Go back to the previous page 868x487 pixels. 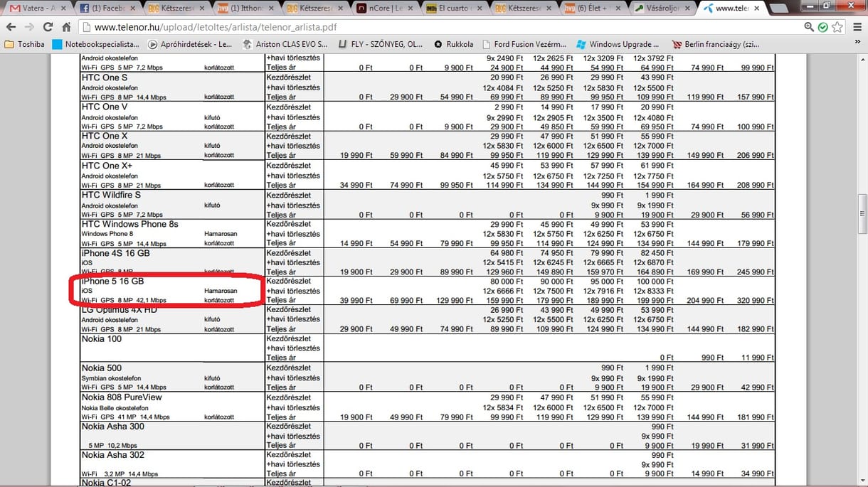click(x=11, y=27)
